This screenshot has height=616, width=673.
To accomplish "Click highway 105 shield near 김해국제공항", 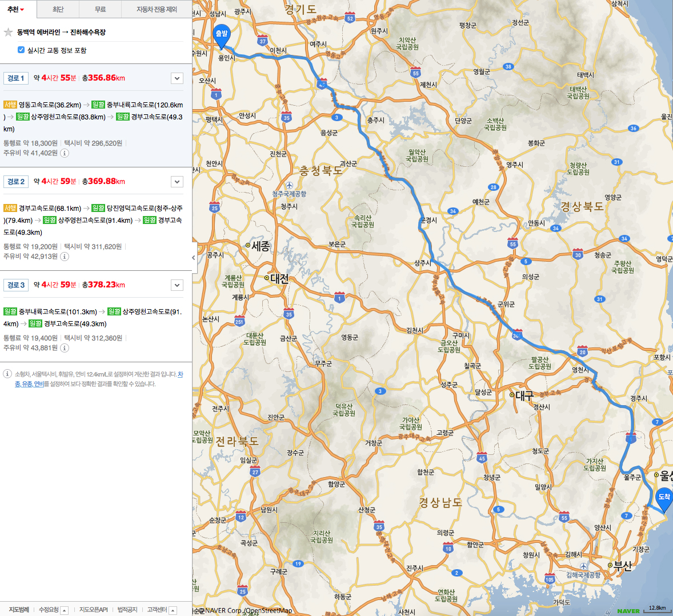I will [x=550, y=578].
